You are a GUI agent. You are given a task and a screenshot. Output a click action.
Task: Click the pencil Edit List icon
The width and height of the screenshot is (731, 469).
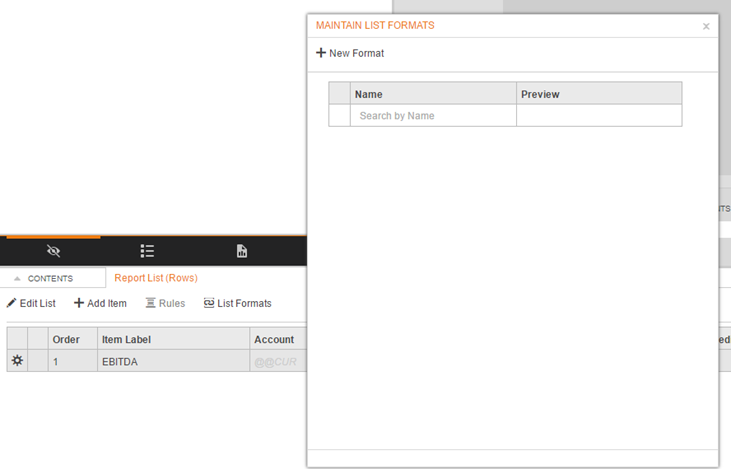[11, 303]
